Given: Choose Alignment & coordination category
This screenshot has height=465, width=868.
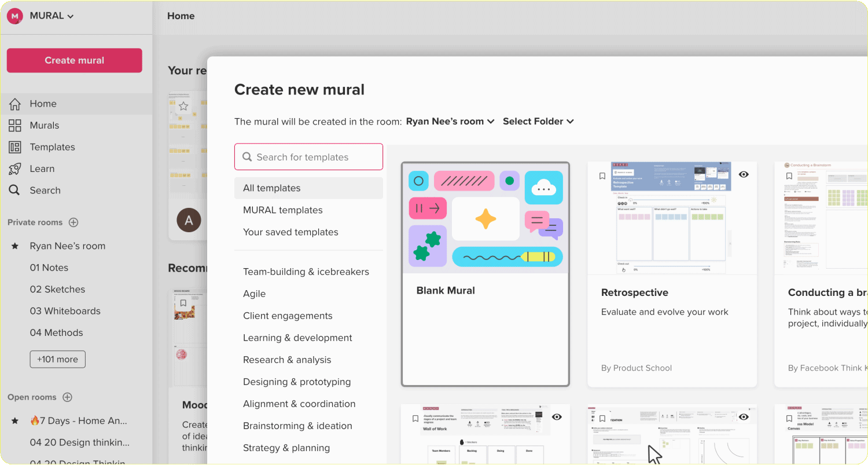Looking at the screenshot, I should [x=299, y=404].
